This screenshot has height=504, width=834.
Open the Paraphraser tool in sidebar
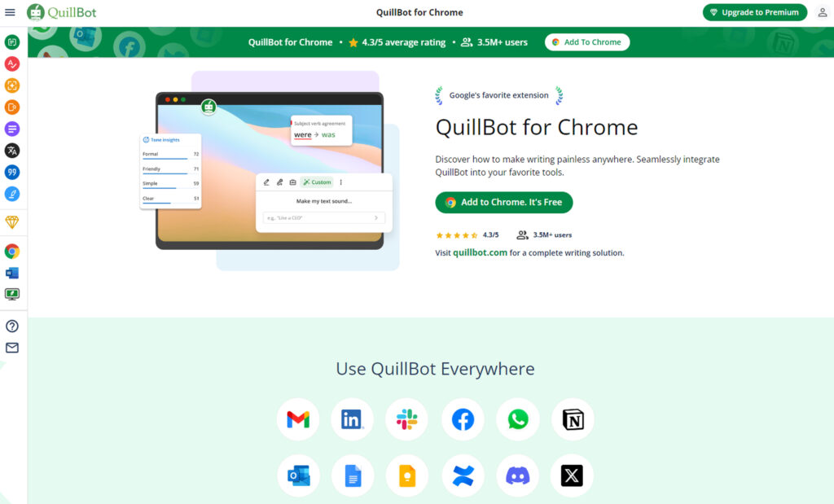point(12,42)
